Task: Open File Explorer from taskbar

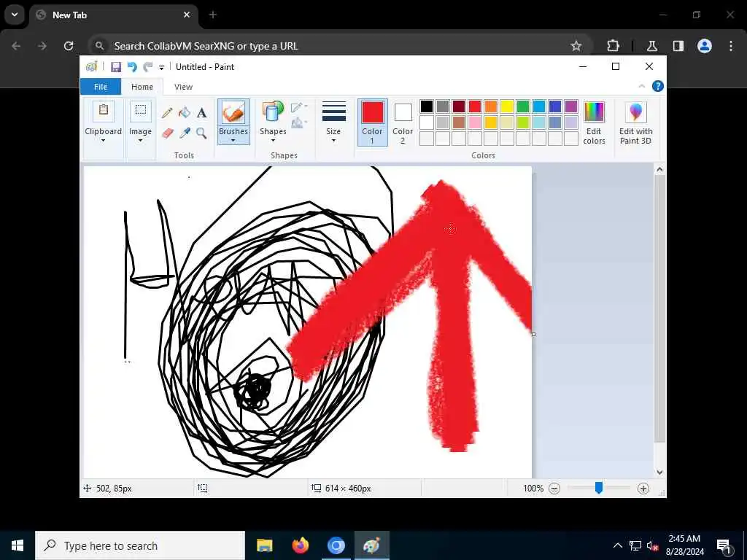Action: pos(264,545)
